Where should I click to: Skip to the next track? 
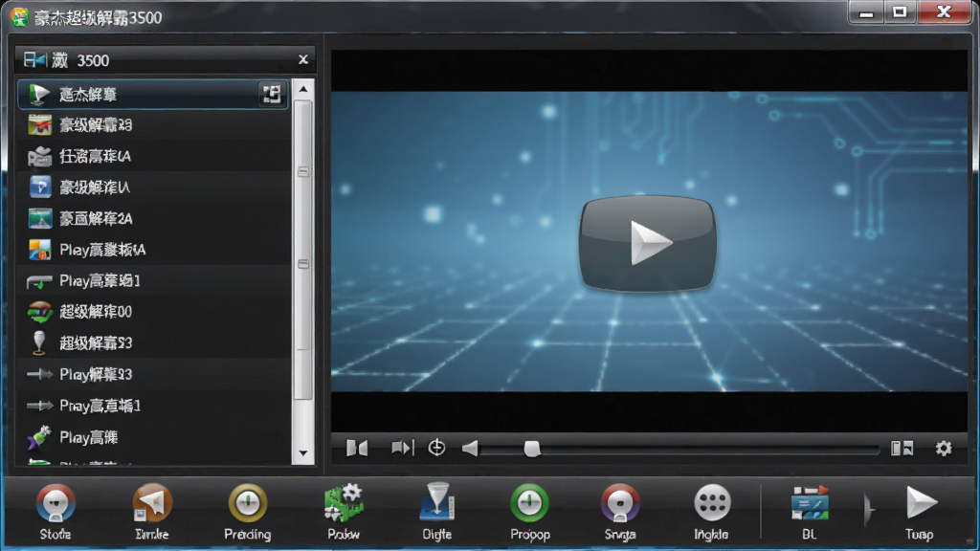[403, 448]
